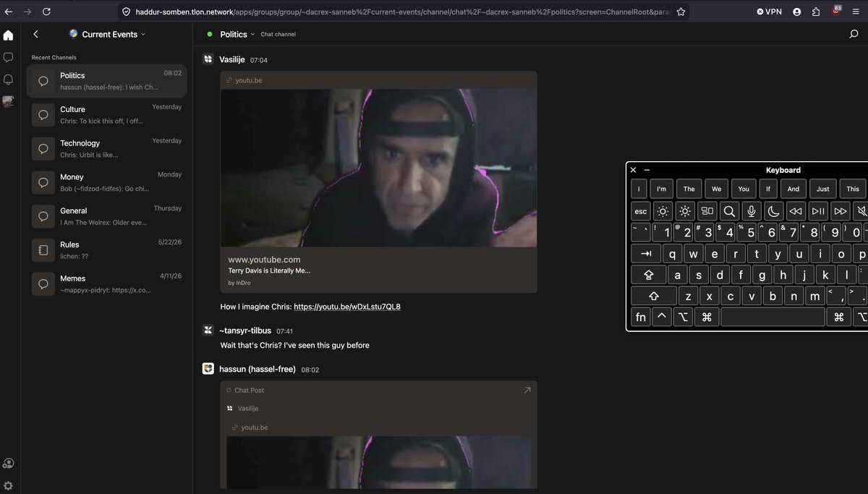Tap the tab key on the virtual keyboard
Viewport: 868px width, 494px height.
click(x=646, y=254)
